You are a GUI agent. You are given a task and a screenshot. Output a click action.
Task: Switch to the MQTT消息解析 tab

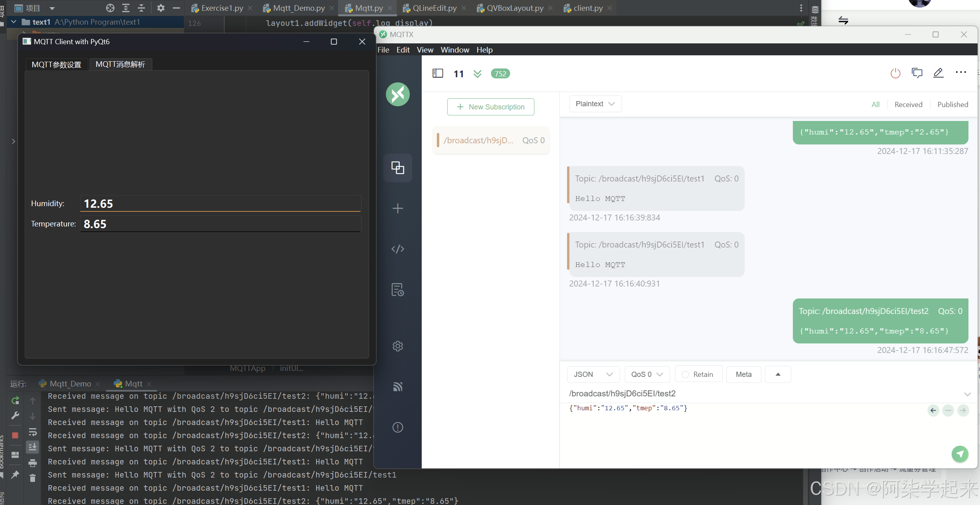[121, 64]
